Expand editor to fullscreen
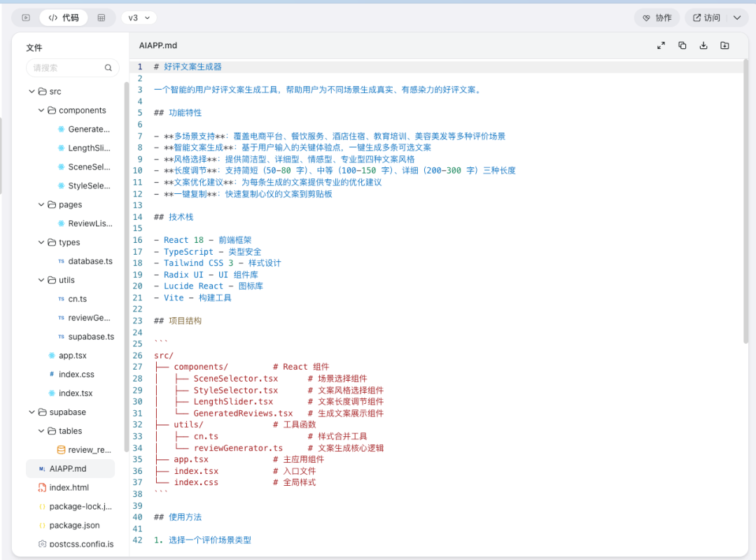This screenshot has width=756, height=560. point(661,45)
